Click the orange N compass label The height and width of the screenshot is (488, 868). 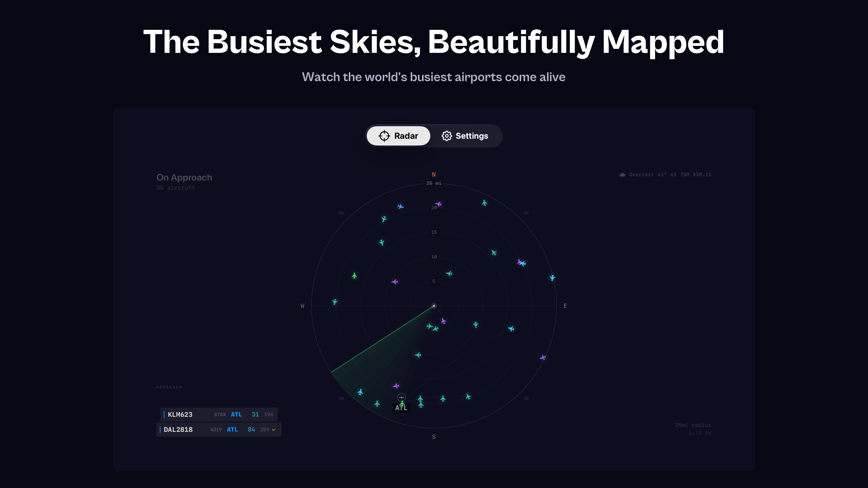point(434,174)
